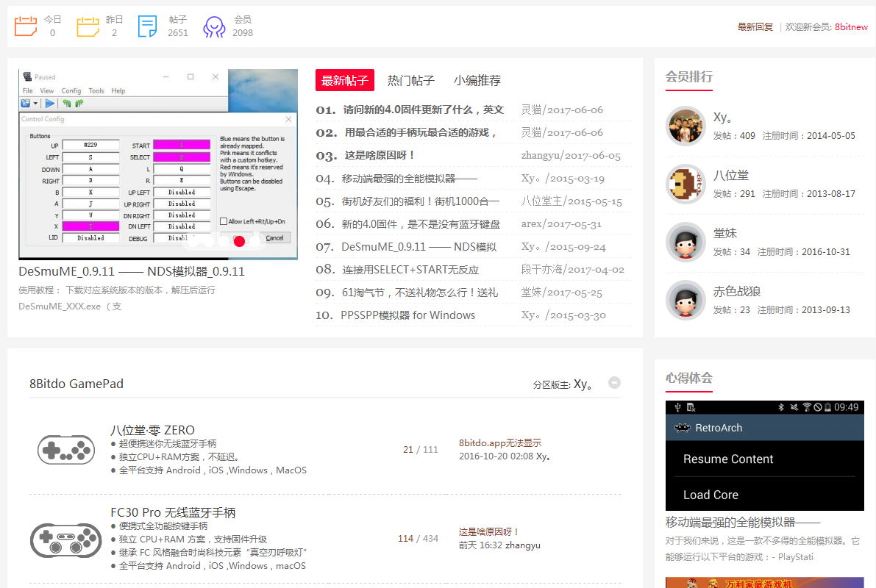The image size is (876, 588).
Task: Select the second slideshow indicator dot
Action: point(208,241)
